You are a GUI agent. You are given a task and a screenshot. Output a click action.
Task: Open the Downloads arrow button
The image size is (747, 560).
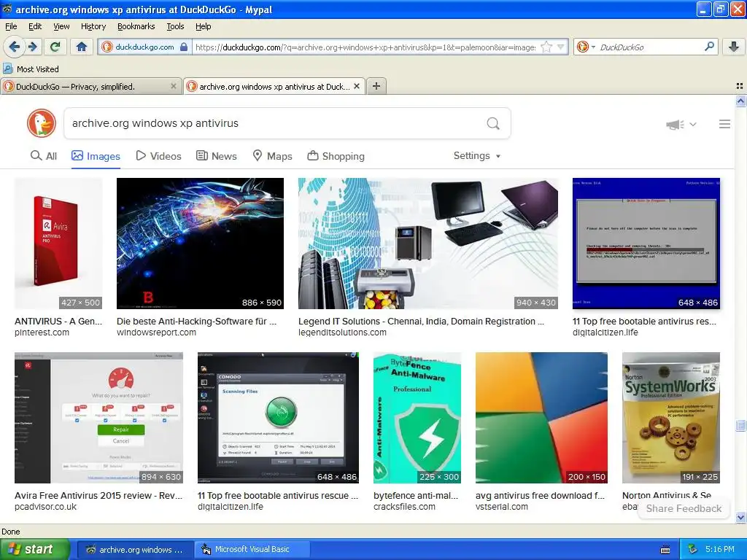click(734, 47)
